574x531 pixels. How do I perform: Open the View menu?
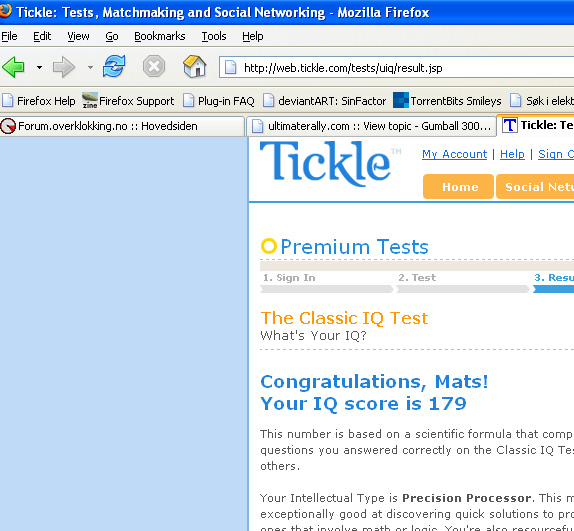pos(78,36)
